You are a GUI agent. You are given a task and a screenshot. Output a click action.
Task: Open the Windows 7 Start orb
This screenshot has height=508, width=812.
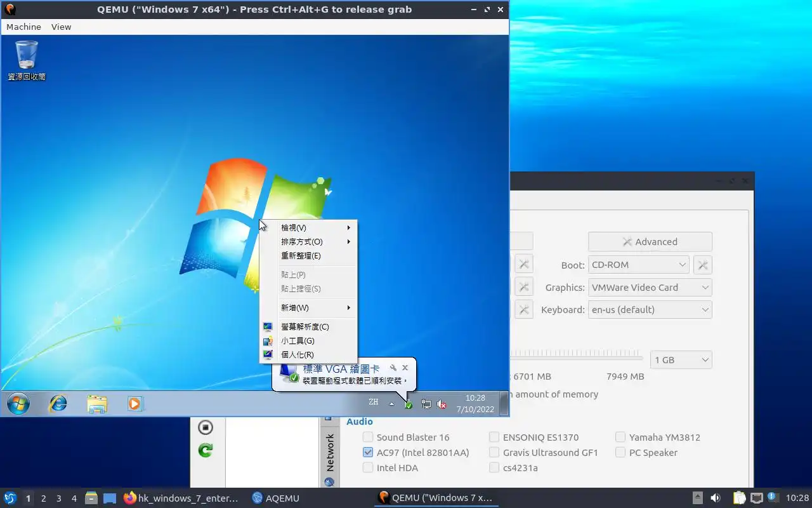click(18, 403)
